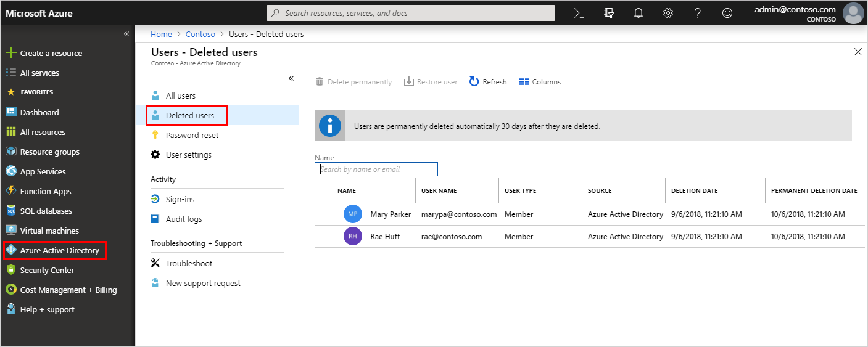868x347 pixels.
Task: Click the Audit logs icon
Action: [x=155, y=219]
